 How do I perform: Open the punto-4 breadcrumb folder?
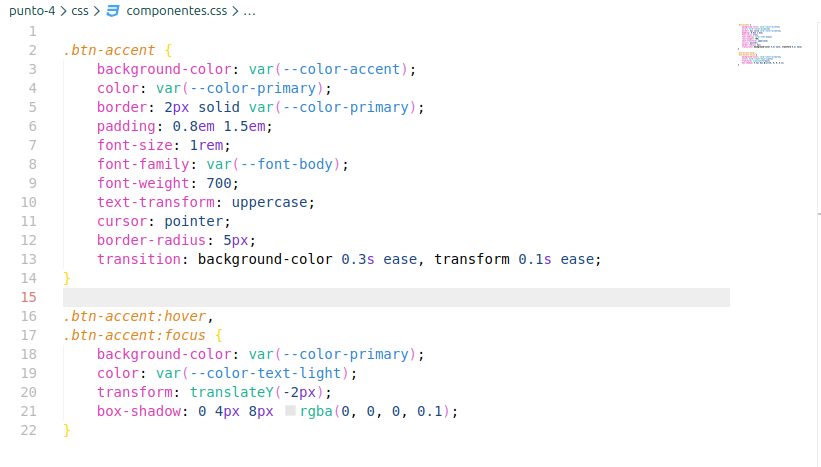point(31,11)
